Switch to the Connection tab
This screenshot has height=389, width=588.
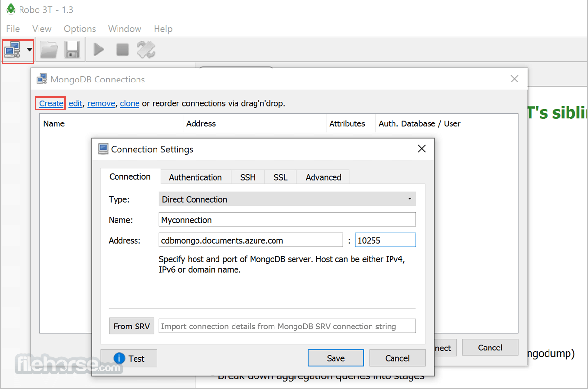pyautogui.click(x=130, y=177)
